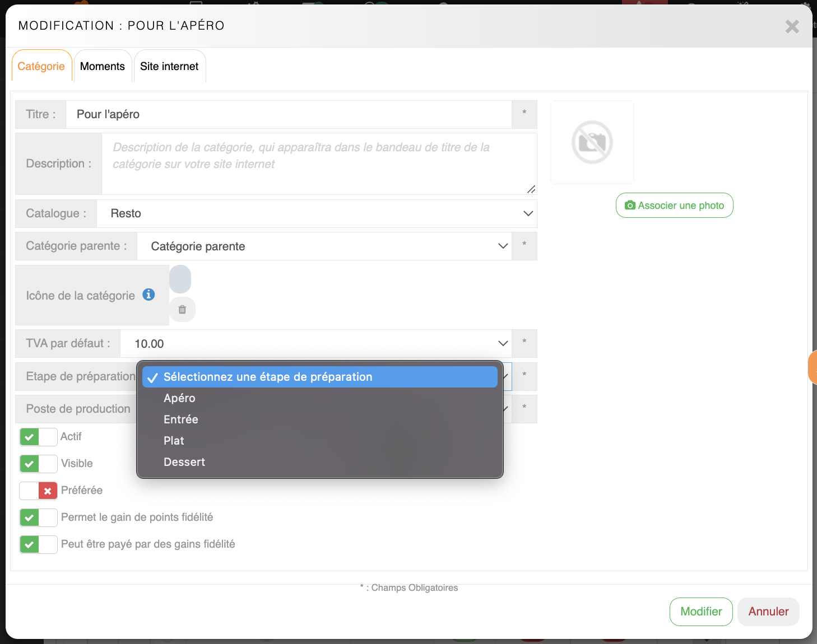Click the Modifier button
817x644 pixels.
point(700,612)
